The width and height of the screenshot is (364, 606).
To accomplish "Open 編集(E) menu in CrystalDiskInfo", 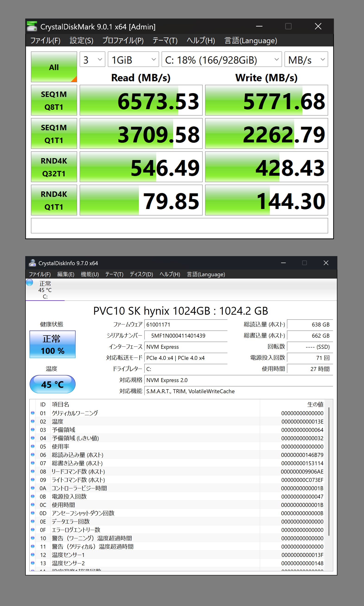I will tap(66, 274).
